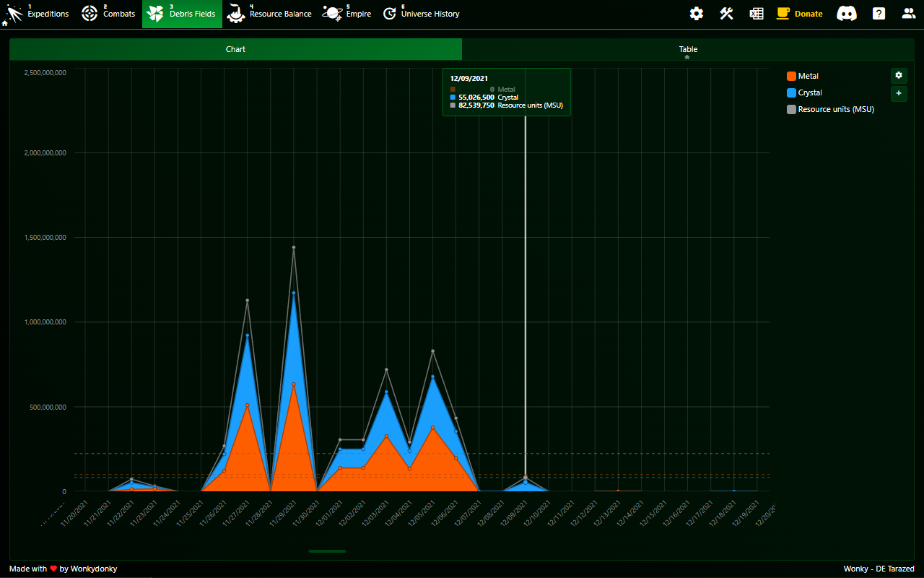
Task: Open the help question mark icon
Action: pos(879,14)
